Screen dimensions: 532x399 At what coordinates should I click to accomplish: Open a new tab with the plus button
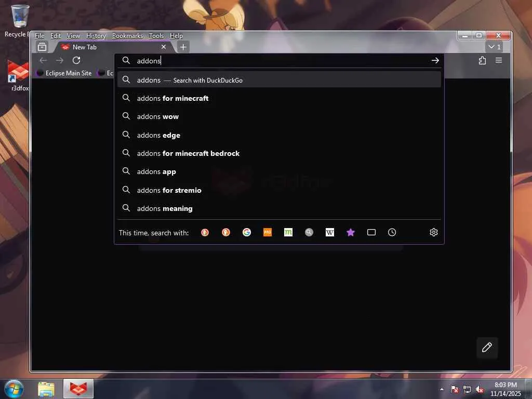183,47
